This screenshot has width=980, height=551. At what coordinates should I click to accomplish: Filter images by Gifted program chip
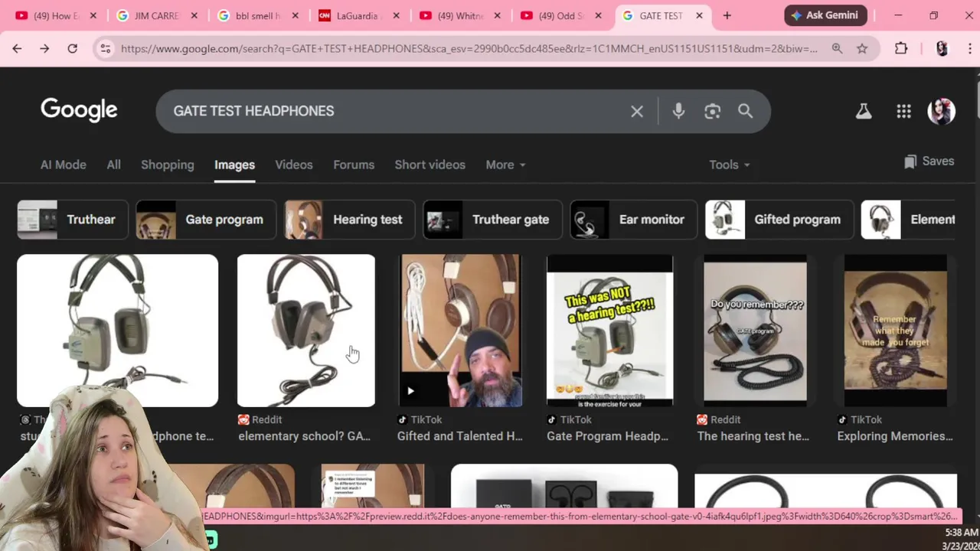pyautogui.click(x=779, y=220)
